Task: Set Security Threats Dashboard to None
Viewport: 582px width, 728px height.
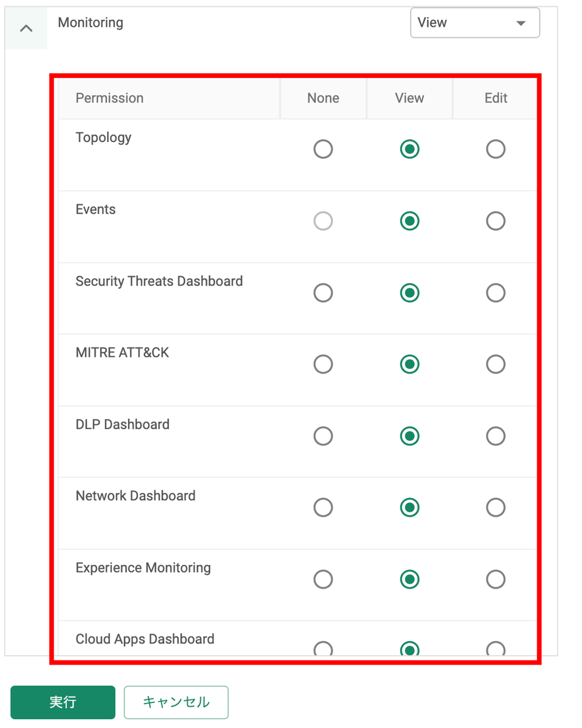Action: tap(323, 293)
